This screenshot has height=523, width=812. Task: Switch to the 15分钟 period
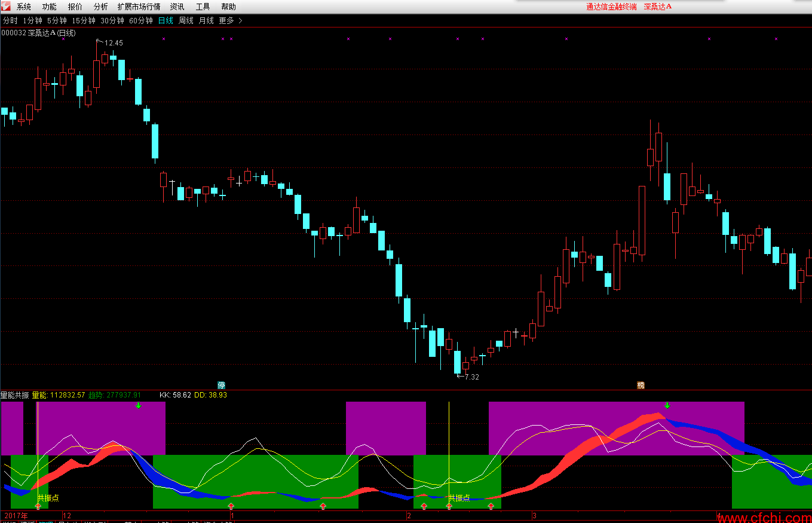pyautogui.click(x=84, y=20)
